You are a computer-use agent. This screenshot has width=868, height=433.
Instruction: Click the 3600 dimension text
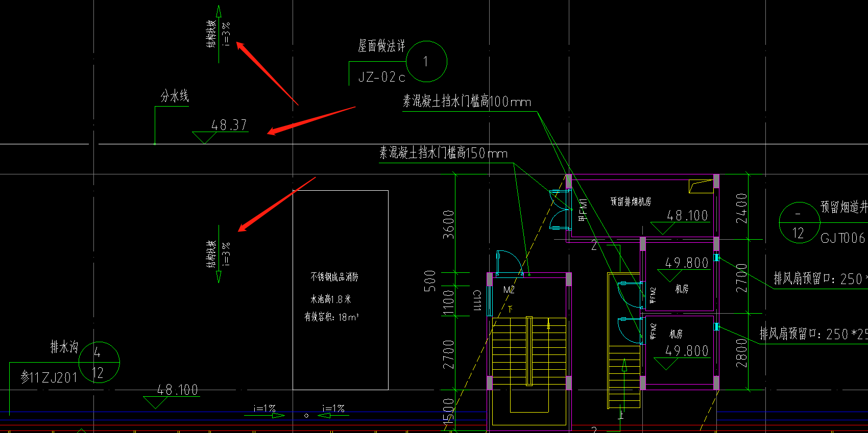448,224
